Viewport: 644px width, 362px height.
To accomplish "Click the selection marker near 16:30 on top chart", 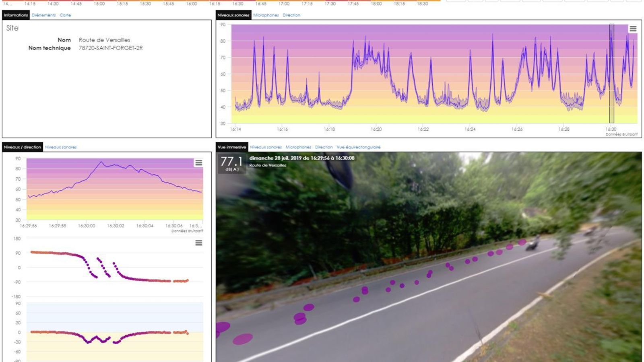I will (x=611, y=74).
